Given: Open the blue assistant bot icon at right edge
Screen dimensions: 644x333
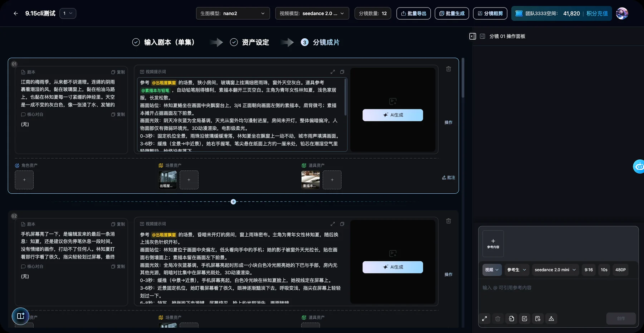Looking at the screenshot, I should pos(639,166).
